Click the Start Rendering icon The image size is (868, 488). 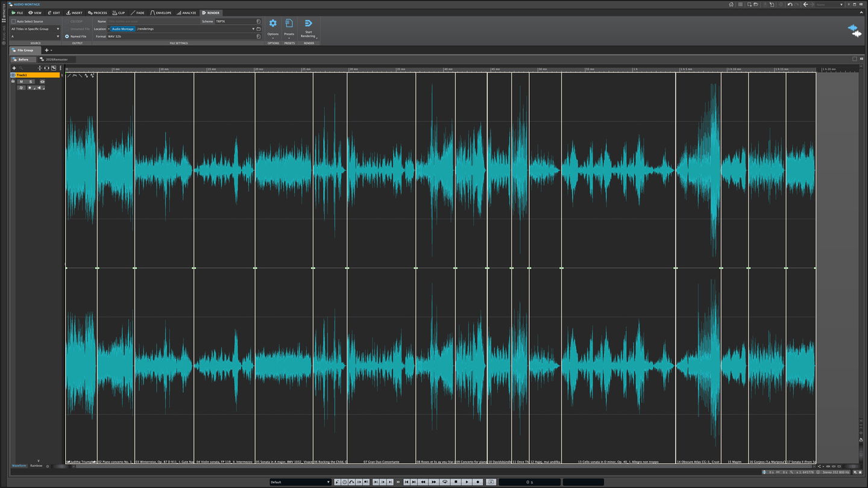click(x=309, y=23)
